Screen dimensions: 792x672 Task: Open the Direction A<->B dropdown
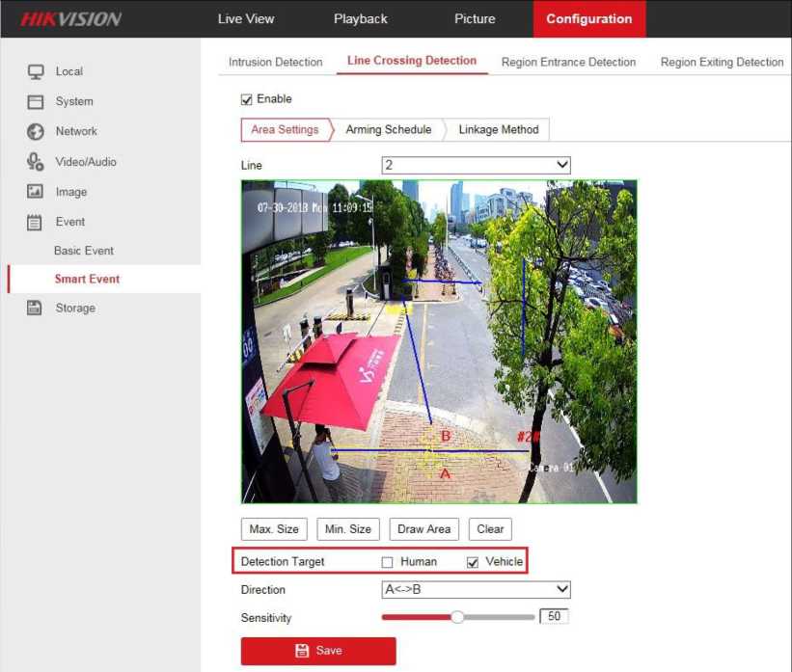point(476,589)
